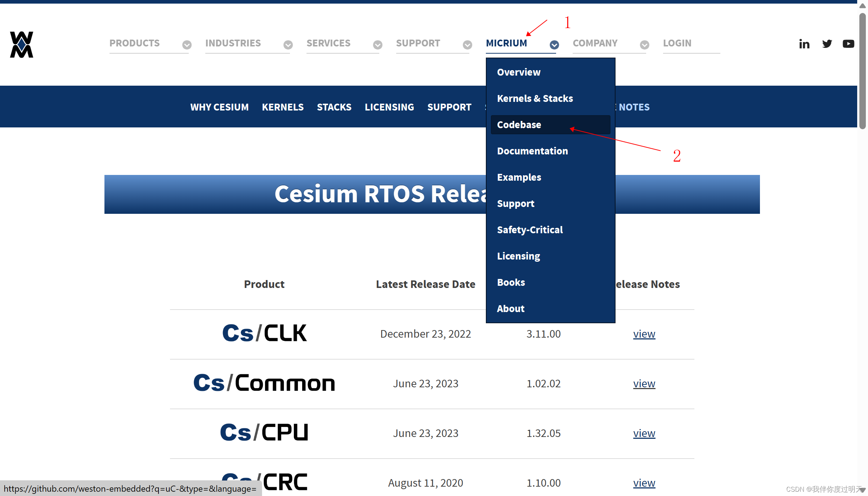Image resolution: width=868 pixels, height=496 pixels.
Task: Open the YouTube social icon
Action: tap(848, 44)
